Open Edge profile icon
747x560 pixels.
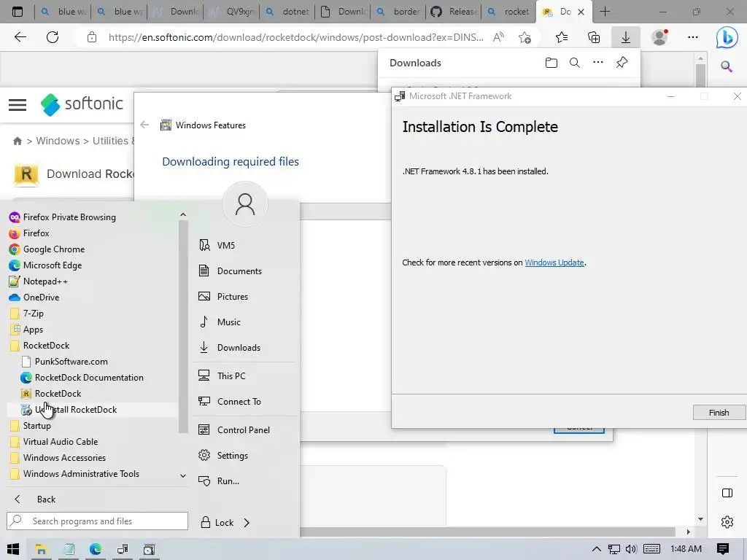(659, 37)
